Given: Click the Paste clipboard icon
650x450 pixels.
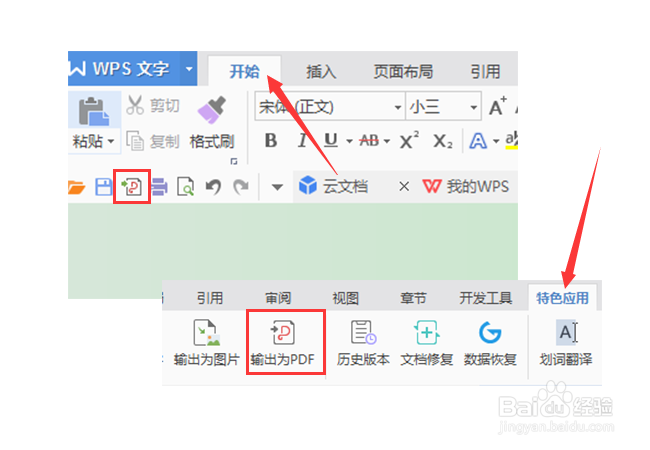Looking at the screenshot, I should (93, 111).
